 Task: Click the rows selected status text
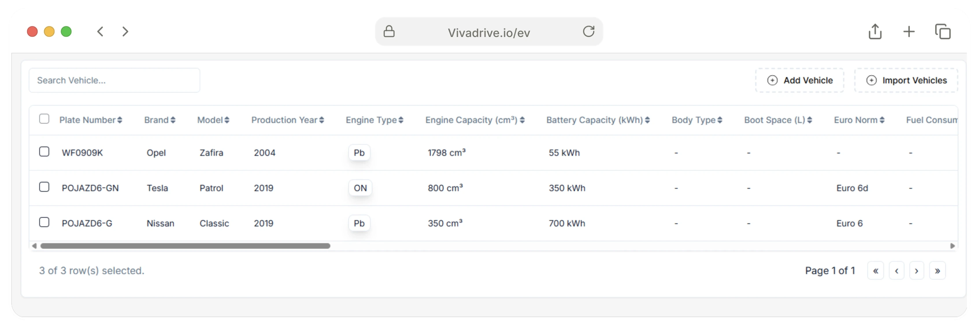coord(92,271)
